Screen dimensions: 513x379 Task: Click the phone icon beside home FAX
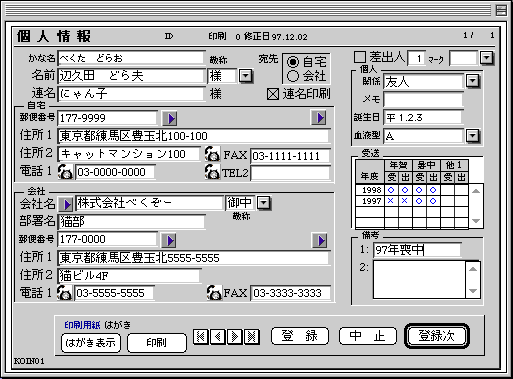pos(212,154)
